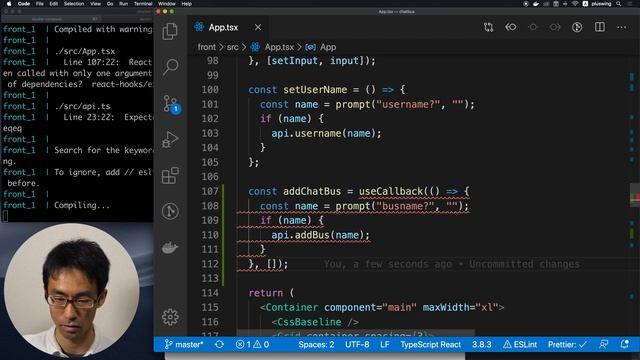
Task: Click on api.username in line 103
Action: click(x=306, y=133)
